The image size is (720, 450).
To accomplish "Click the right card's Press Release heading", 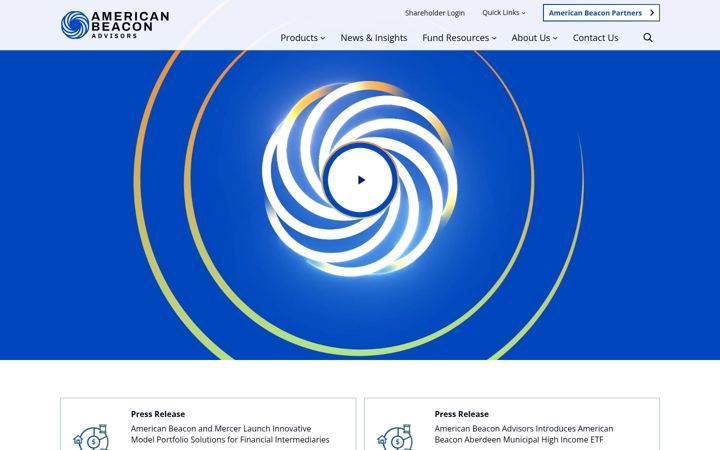I will [461, 414].
